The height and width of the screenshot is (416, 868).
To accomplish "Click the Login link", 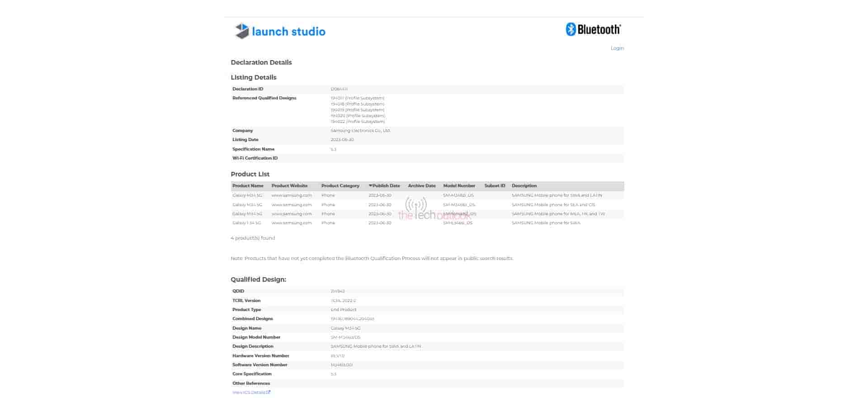I will (617, 48).
